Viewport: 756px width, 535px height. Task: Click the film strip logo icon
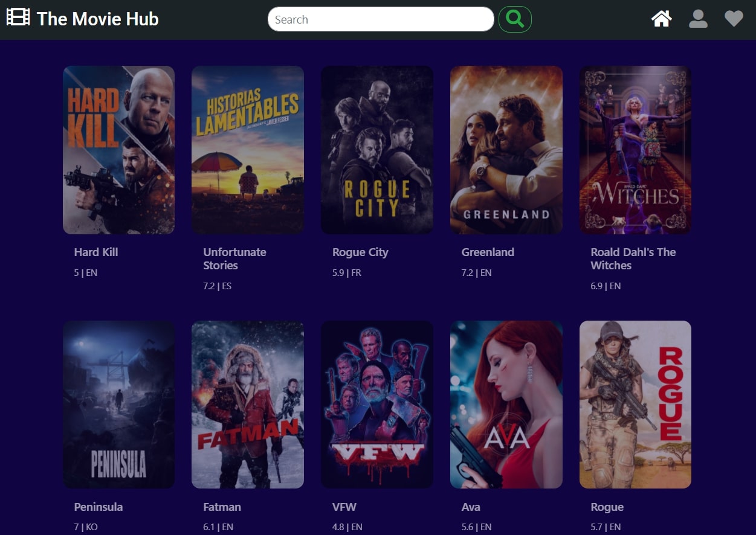[x=18, y=18]
